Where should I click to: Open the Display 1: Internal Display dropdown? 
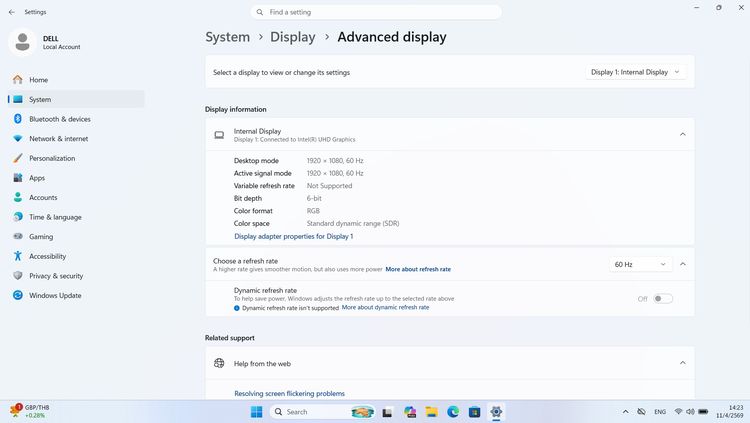pyautogui.click(x=636, y=72)
